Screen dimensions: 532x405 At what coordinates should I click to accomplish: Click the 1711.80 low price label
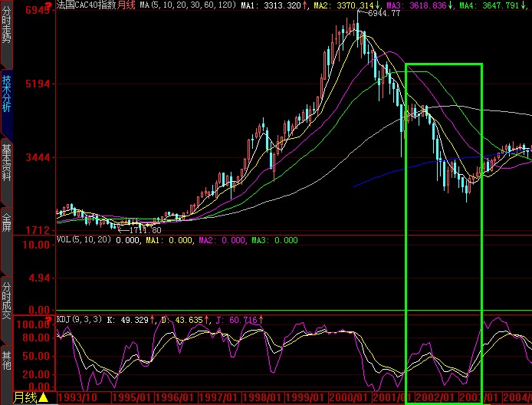145,231
